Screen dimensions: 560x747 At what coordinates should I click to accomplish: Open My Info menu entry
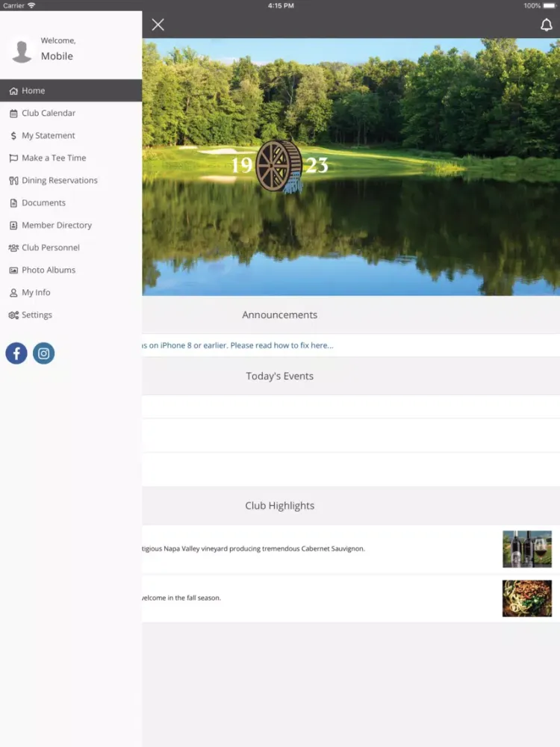coord(71,292)
